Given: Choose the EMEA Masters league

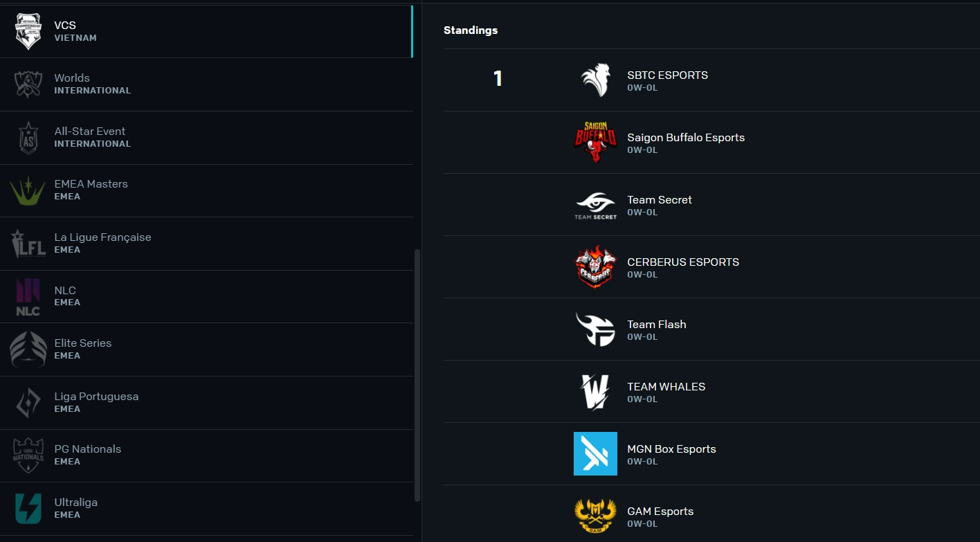Looking at the screenshot, I should click(x=206, y=190).
